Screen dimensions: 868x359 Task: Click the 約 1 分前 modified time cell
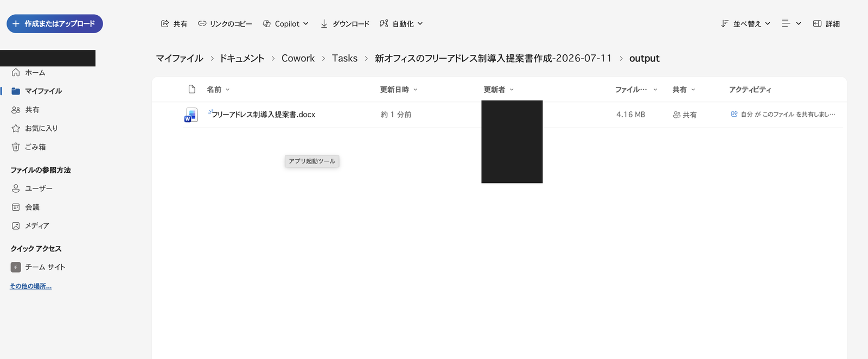[396, 115]
